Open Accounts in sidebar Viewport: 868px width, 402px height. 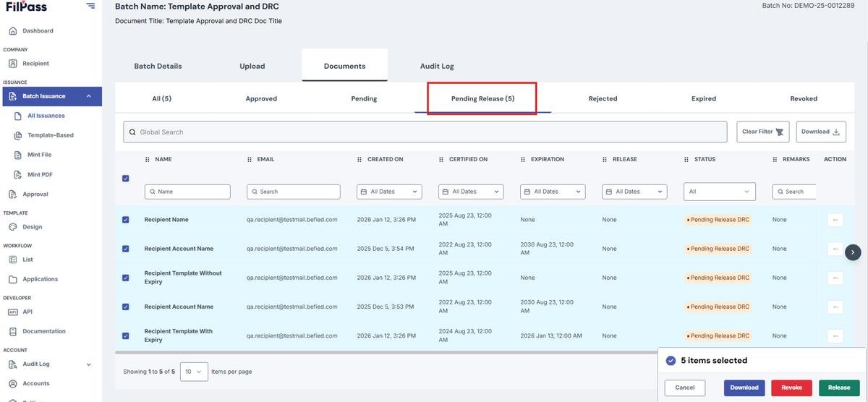36,384
